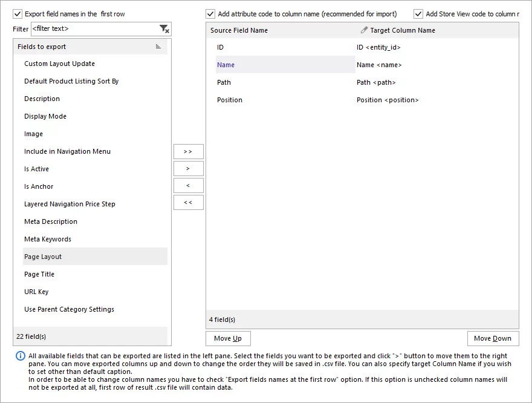Toggle Add attribute code to column name
Image resolution: width=532 pixels, height=403 pixels.
pyautogui.click(x=210, y=14)
